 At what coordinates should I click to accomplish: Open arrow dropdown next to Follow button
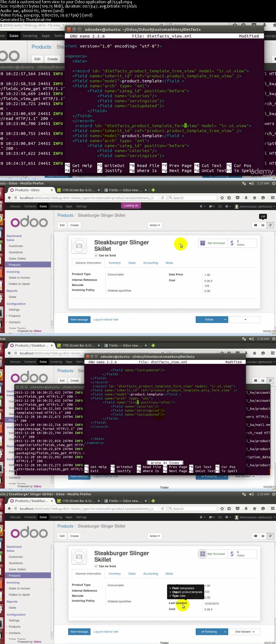tap(225, 319)
